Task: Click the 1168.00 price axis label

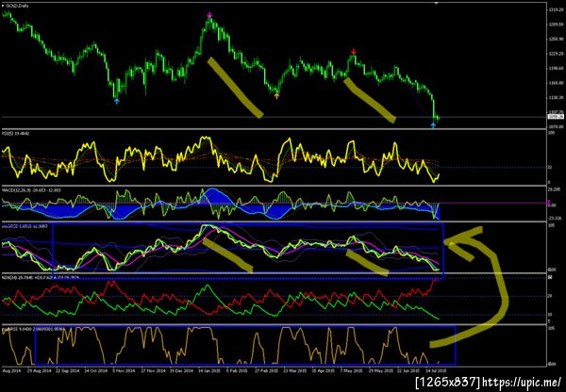Action: coord(556,83)
